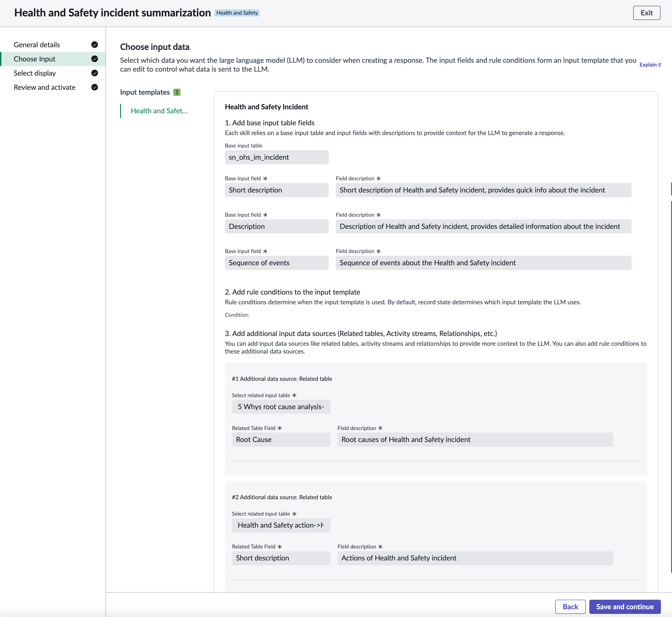The image size is (672, 617).
Task: Click '3. Add additional input data sources' heading
Action: coord(361,334)
